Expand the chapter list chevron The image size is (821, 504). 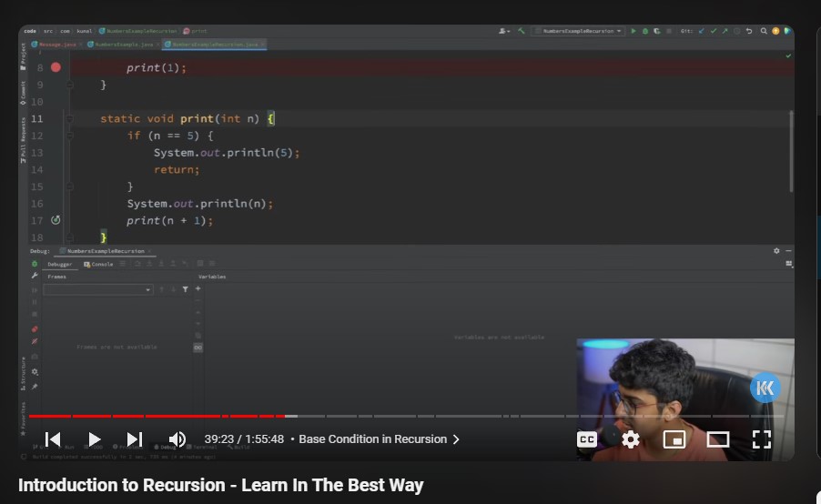tap(456, 439)
